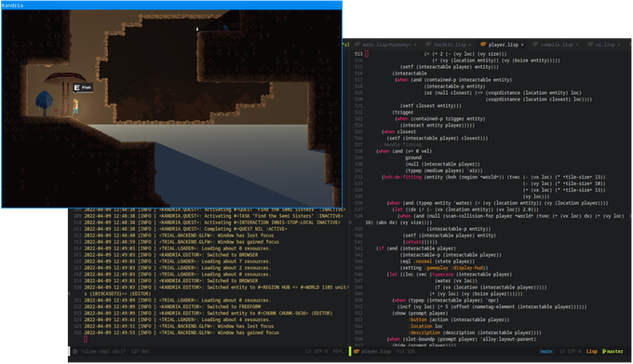Click the Lisp major mode label
The width and height of the screenshot is (633, 364).
(591, 352)
